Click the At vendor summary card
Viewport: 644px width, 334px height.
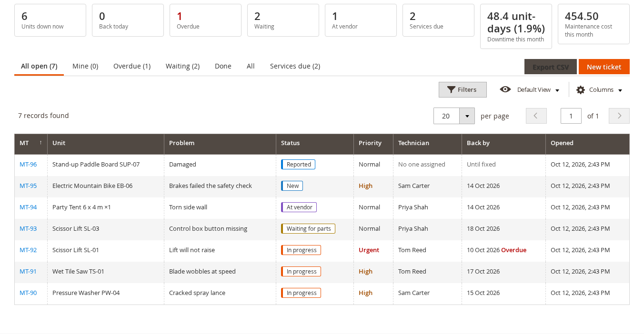(361, 20)
